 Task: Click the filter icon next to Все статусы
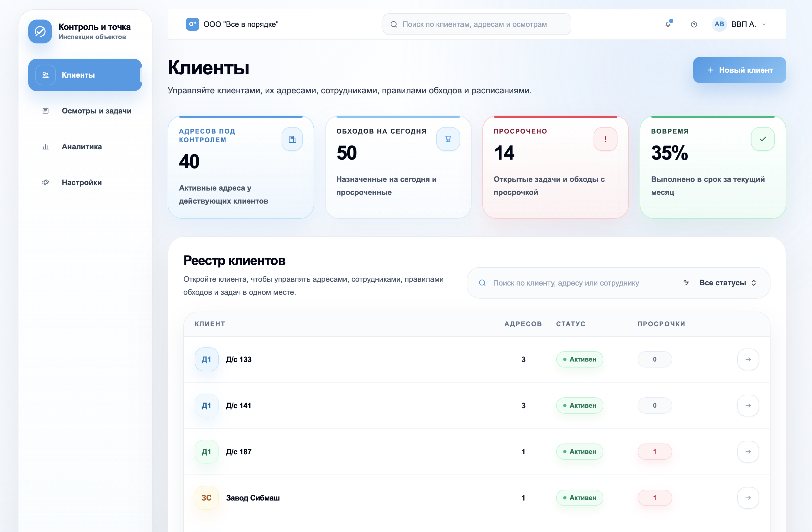tap(686, 283)
